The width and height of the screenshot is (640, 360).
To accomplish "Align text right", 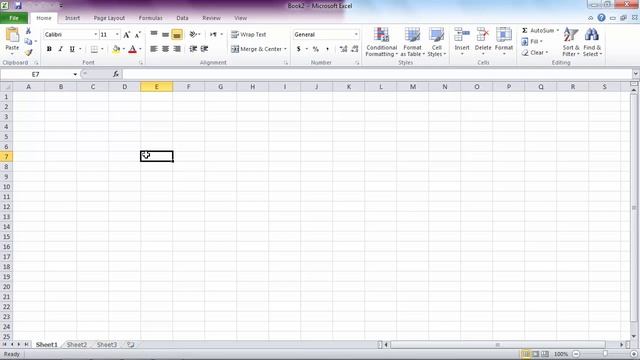I will click(x=177, y=49).
